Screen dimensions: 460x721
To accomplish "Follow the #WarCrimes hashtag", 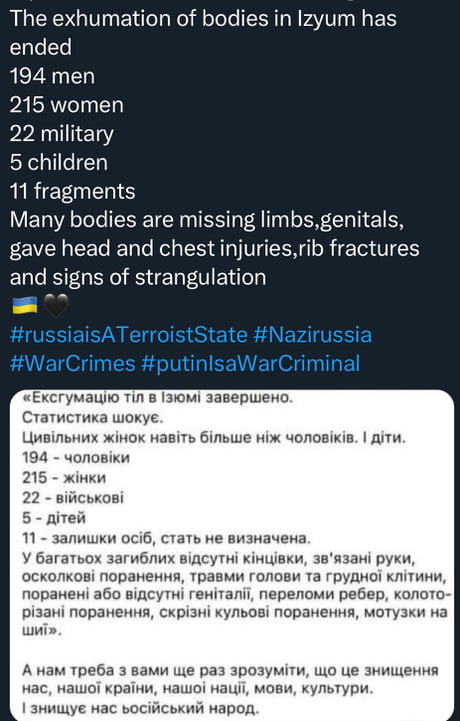I will point(73,363).
